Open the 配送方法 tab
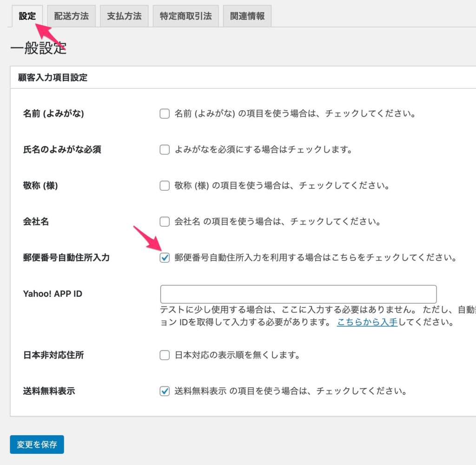Image resolution: width=476 pixels, height=465 pixels. 71,16
